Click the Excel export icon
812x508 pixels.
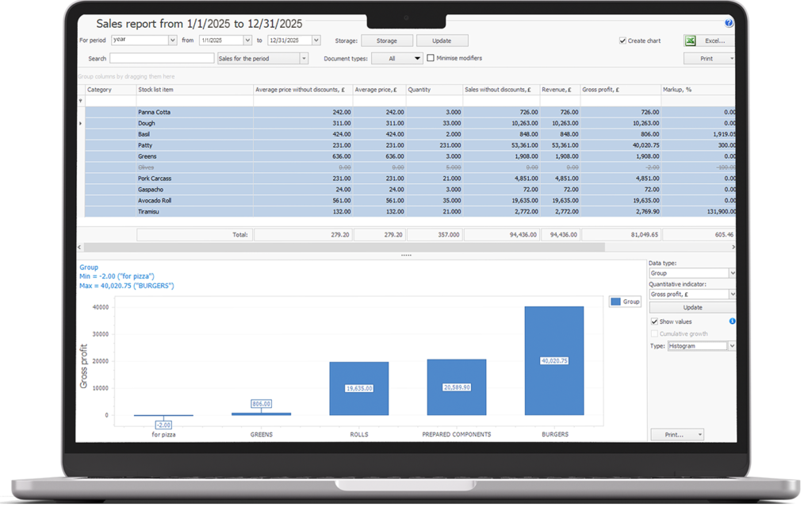(x=691, y=40)
